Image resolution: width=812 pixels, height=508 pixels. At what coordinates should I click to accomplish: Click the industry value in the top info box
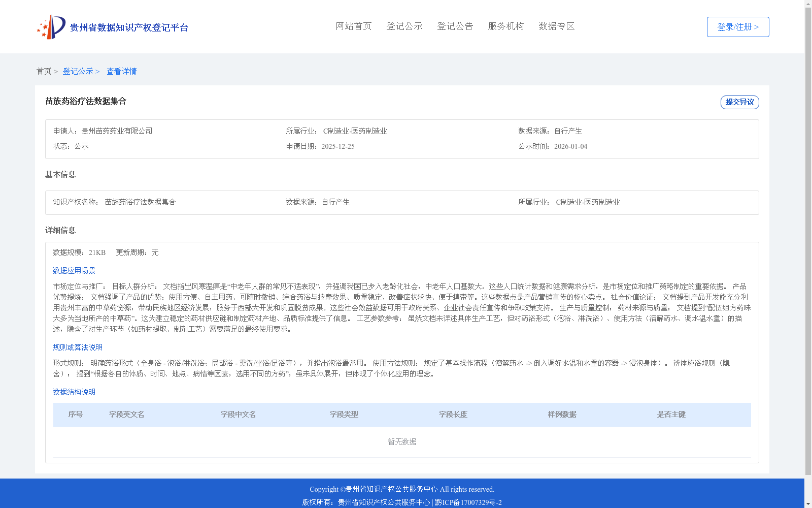355,131
